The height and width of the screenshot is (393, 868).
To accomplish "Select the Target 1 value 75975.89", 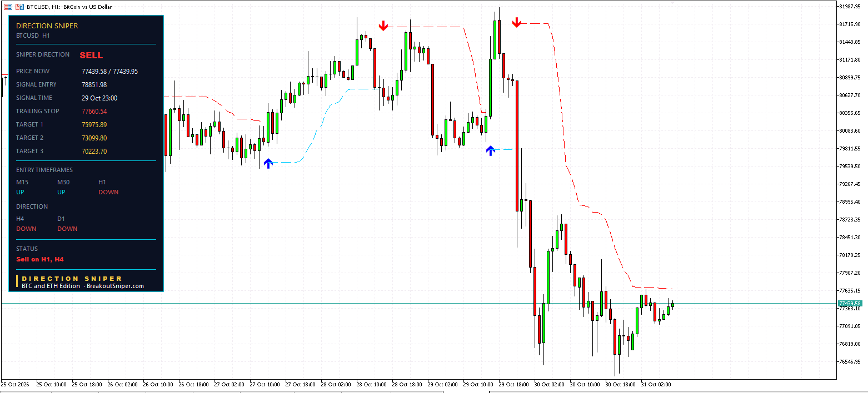I will 94,125.
